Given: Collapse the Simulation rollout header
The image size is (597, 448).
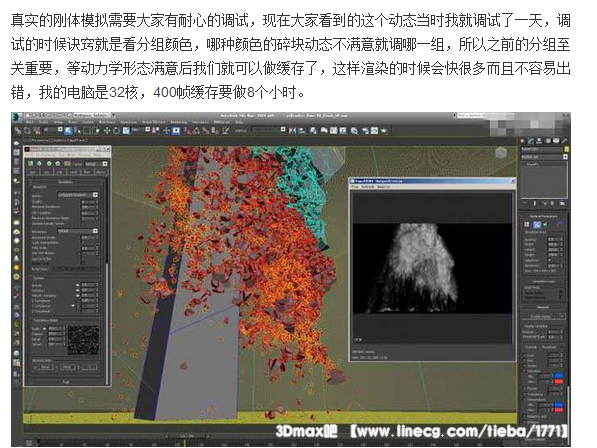Looking at the screenshot, I should [x=65, y=182].
